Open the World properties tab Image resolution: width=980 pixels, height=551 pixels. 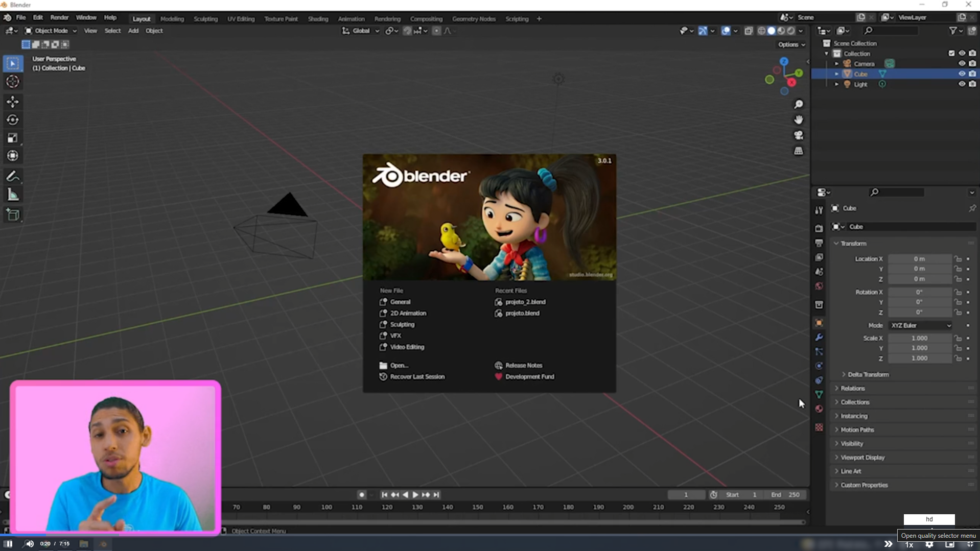tap(819, 286)
